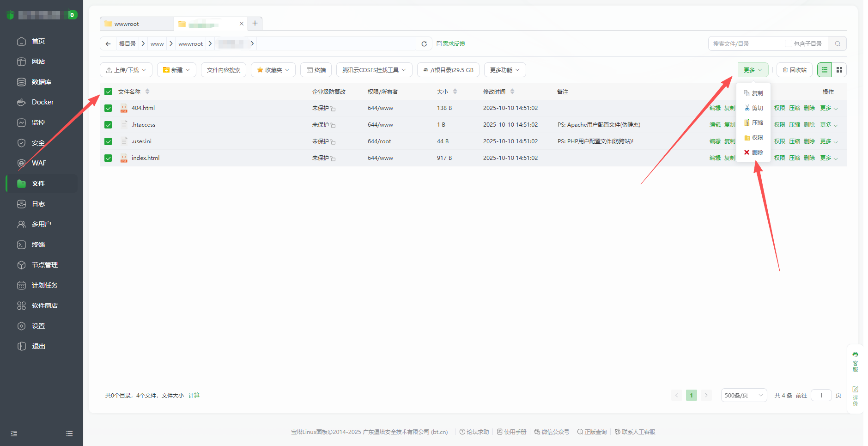Open the Recycle Bin button

click(795, 70)
